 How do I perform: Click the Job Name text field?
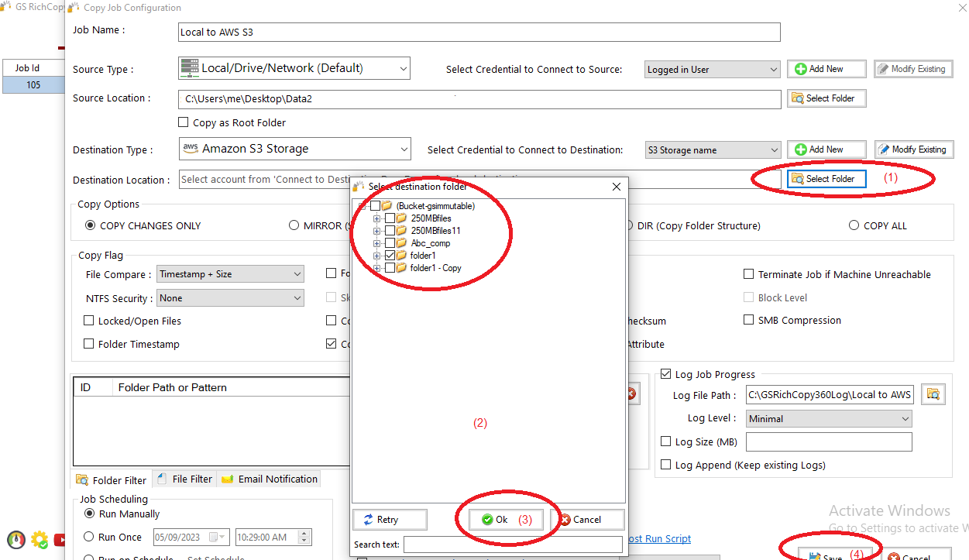(479, 33)
